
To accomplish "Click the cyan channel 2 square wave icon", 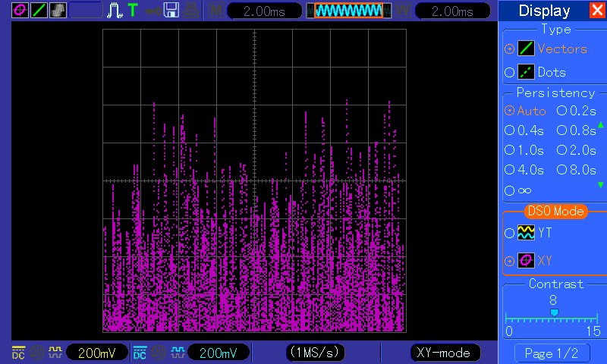I will click(x=178, y=352).
